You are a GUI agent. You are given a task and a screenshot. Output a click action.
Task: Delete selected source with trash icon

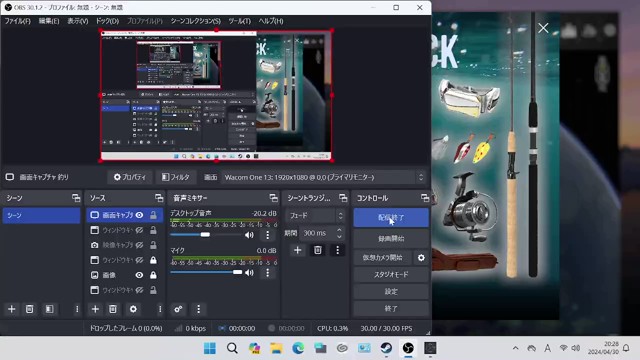point(113,309)
